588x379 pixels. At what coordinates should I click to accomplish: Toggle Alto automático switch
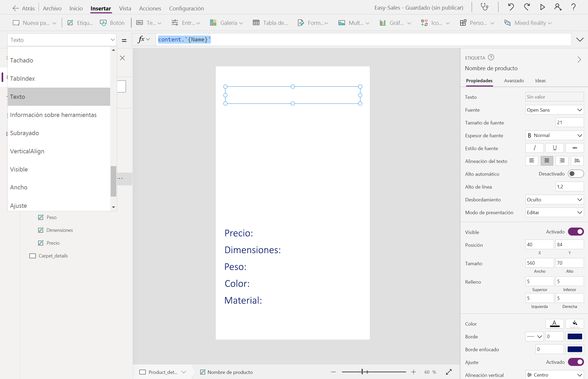(575, 174)
